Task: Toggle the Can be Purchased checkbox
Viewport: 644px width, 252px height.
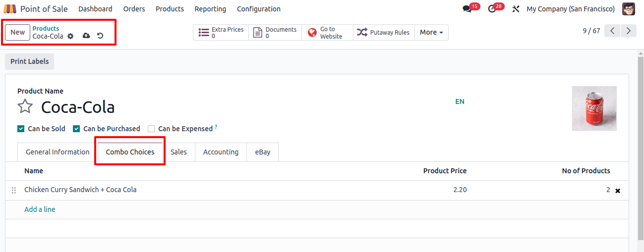Action: point(76,129)
